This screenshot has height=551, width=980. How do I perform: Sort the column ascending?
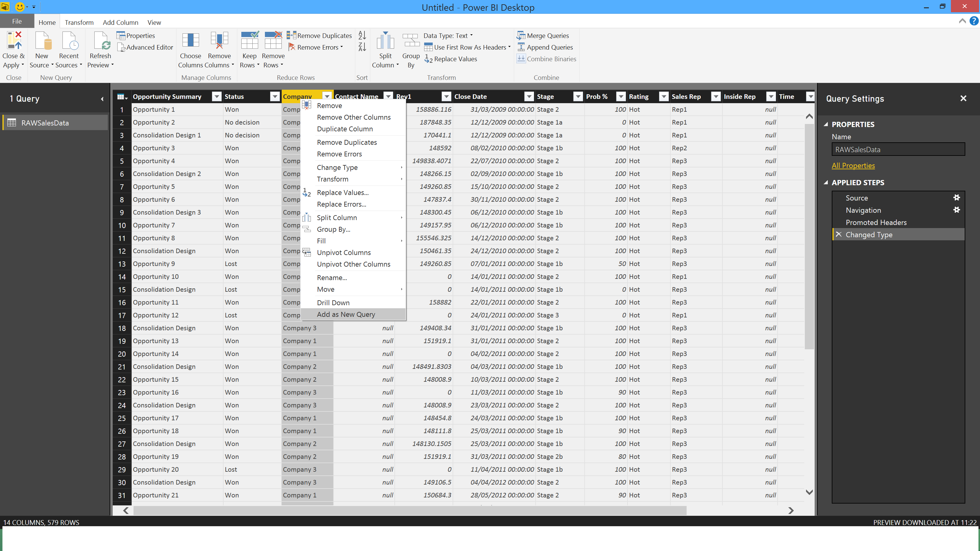coord(362,35)
